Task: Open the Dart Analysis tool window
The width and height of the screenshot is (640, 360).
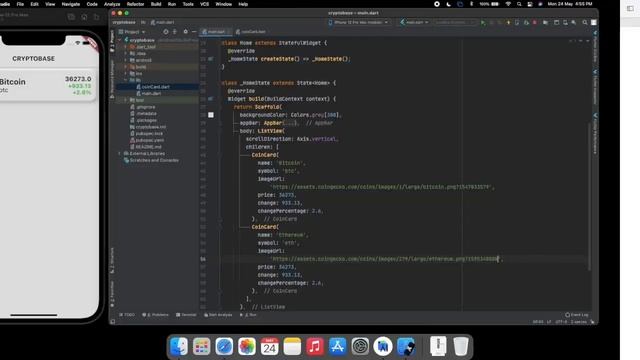Action: coord(218,315)
